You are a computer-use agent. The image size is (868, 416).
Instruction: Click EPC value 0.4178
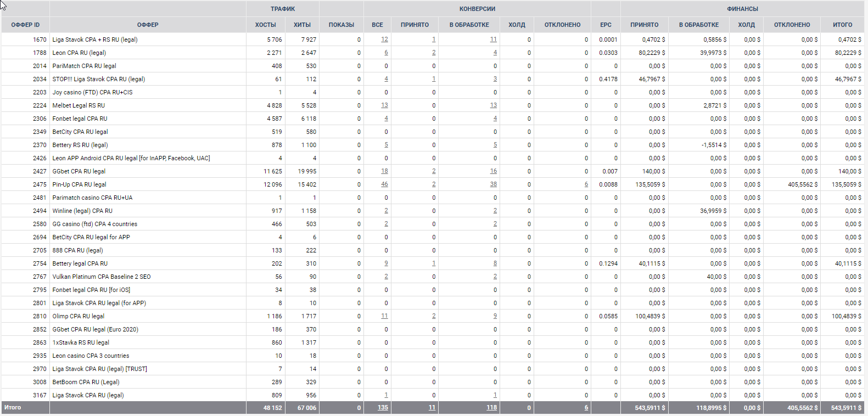click(608, 79)
